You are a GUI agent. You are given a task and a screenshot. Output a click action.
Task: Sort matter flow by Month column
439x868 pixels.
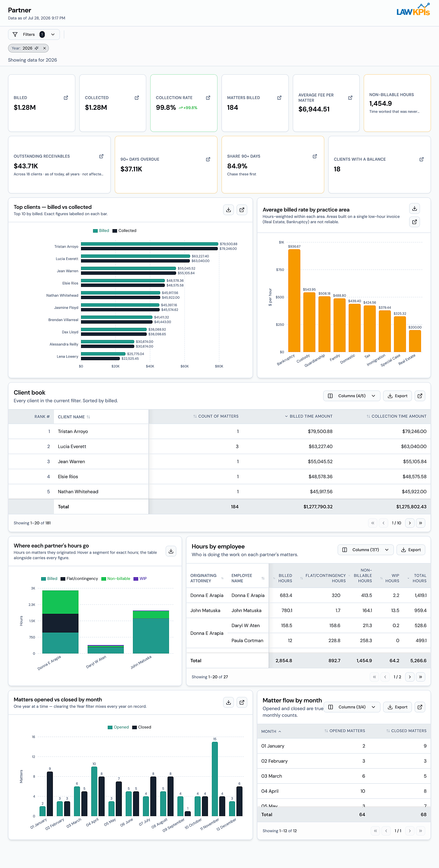click(271, 732)
